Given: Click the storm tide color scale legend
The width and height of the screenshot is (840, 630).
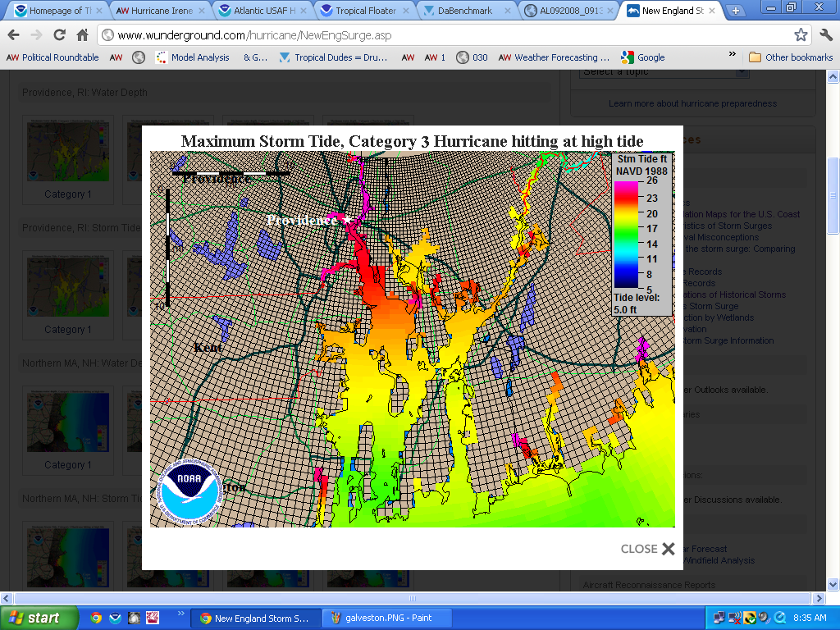Looking at the screenshot, I should pos(641,234).
